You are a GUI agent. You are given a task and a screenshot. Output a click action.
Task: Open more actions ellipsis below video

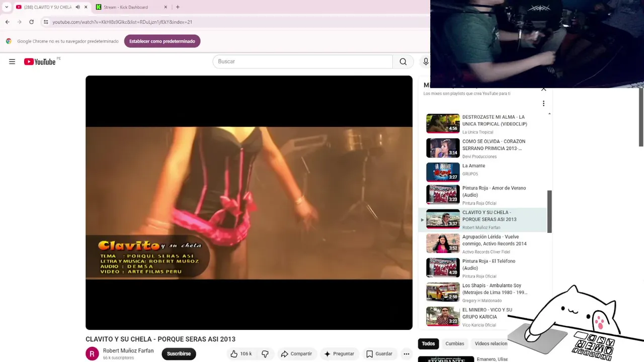coord(407,354)
